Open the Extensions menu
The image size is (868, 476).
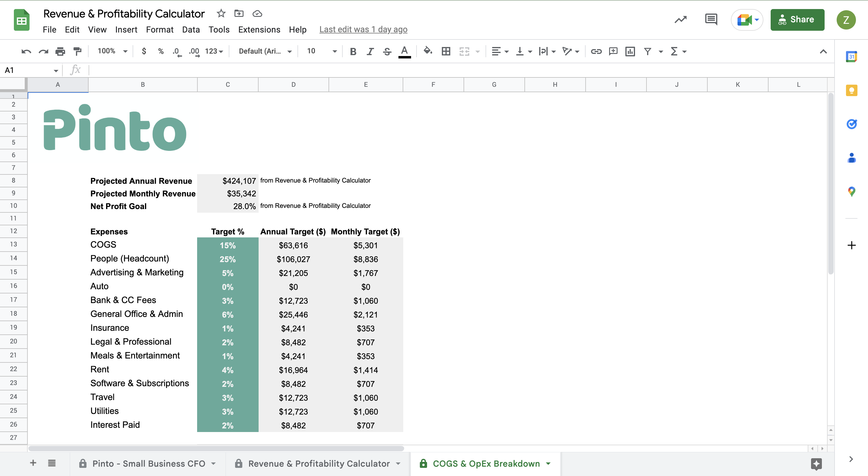point(259,30)
